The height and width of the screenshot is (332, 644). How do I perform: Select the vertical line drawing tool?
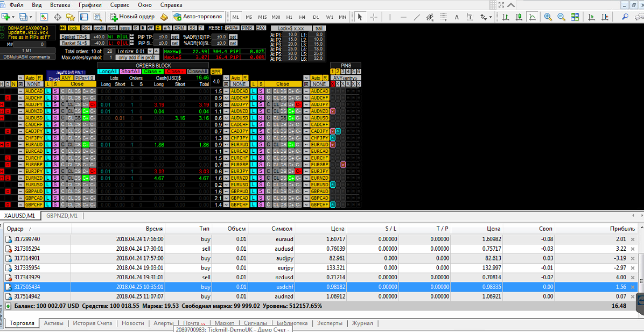coord(390,17)
